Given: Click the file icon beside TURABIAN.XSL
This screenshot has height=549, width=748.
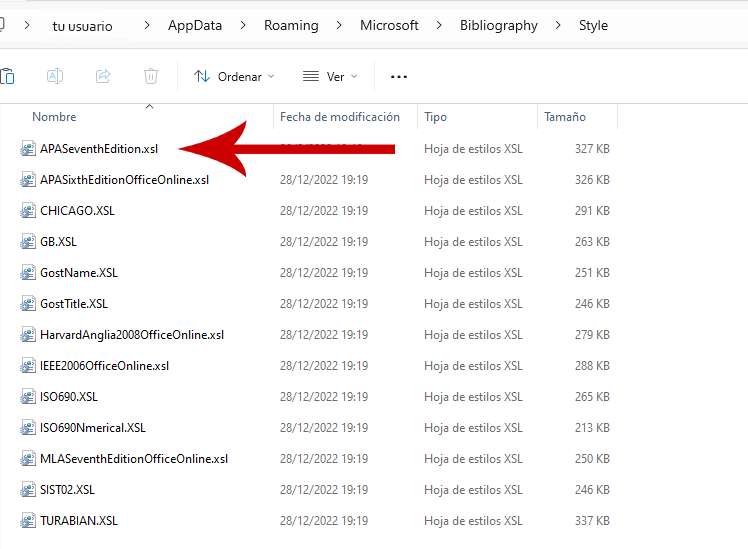Looking at the screenshot, I should (x=28, y=521).
